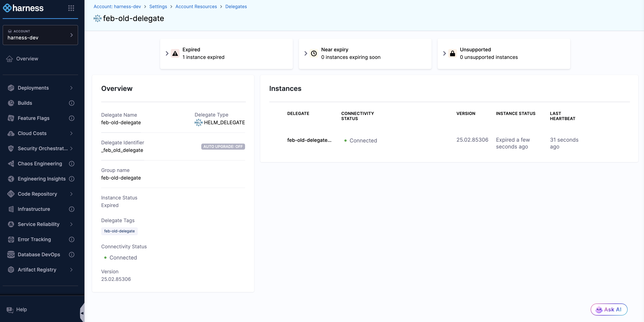Image resolution: width=644 pixels, height=322 pixels.
Task: Expand the Unsupported instances card chevron
Action: click(444, 53)
